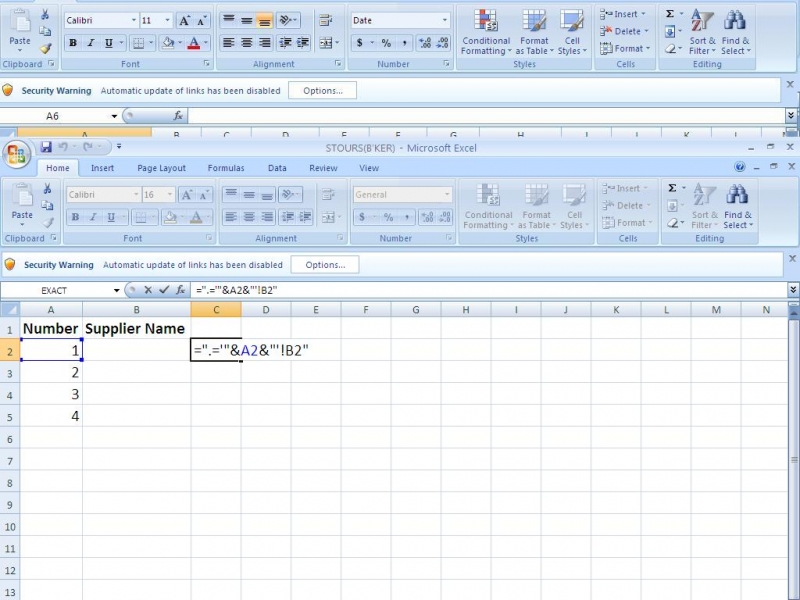Open the Page Layout tab

(161, 168)
